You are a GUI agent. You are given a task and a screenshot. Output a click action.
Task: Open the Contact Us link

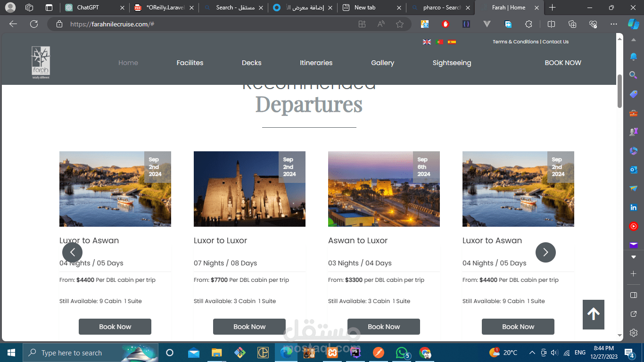555,41
